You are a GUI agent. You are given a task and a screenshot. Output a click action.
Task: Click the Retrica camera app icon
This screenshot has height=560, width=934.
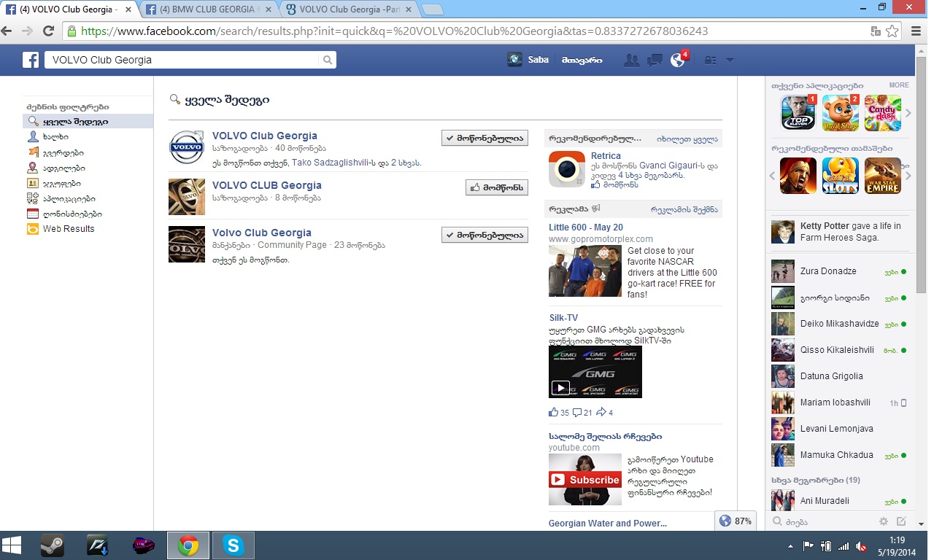(567, 169)
